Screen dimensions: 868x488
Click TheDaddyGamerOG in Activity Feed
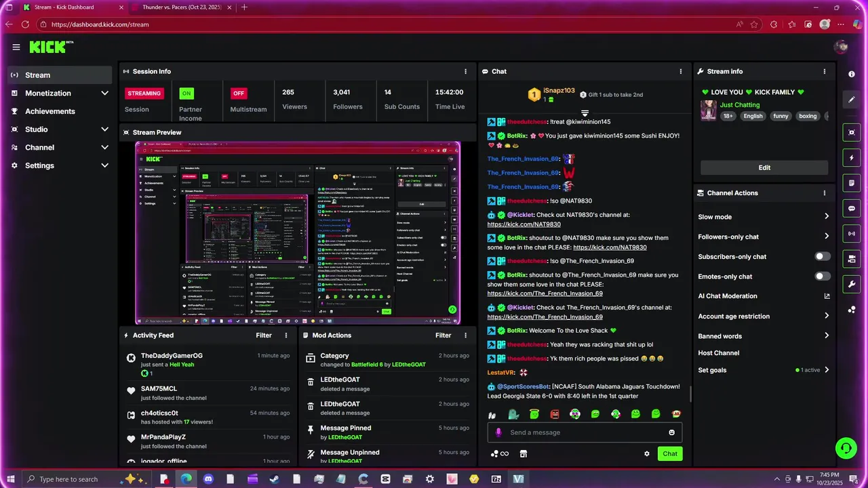(172, 356)
